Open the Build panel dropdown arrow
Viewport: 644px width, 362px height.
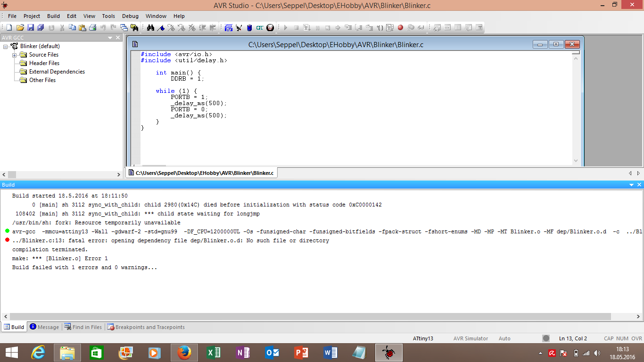(x=632, y=185)
